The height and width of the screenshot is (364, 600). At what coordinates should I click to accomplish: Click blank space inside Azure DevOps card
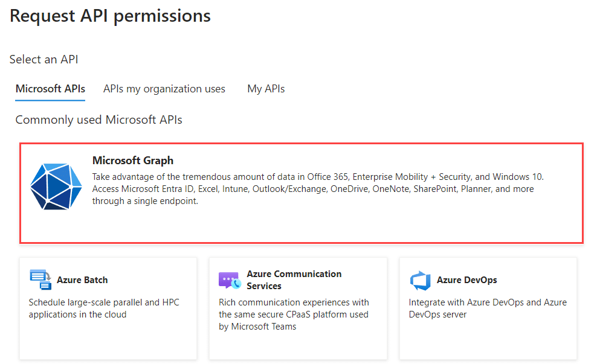pyautogui.click(x=488, y=340)
